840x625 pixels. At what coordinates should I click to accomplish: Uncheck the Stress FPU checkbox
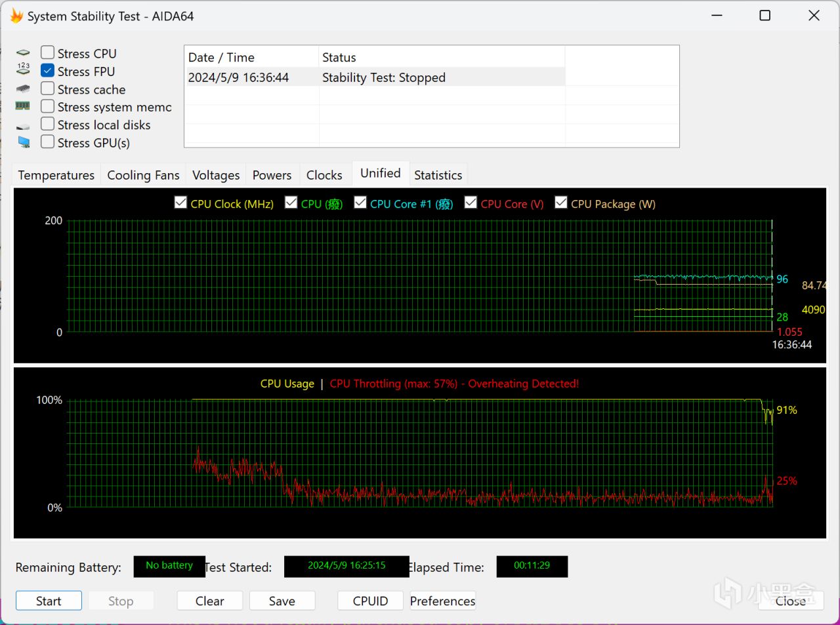[48, 70]
